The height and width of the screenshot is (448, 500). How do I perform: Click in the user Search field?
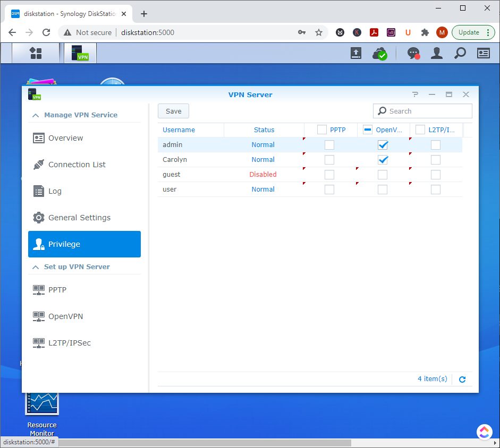tap(422, 111)
